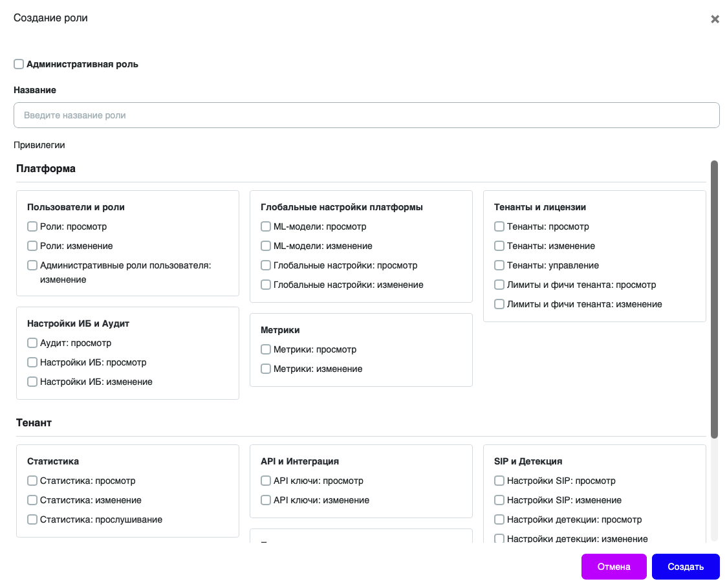Enable the Административная роль checkbox
Screen dimensions: 727x588
pos(19,64)
